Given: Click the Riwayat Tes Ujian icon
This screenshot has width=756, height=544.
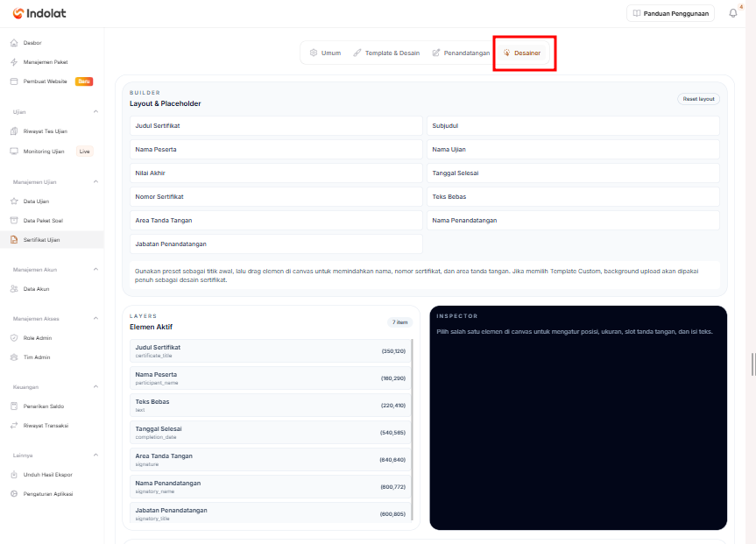Looking at the screenshot, I should click(x=14, y=131).
